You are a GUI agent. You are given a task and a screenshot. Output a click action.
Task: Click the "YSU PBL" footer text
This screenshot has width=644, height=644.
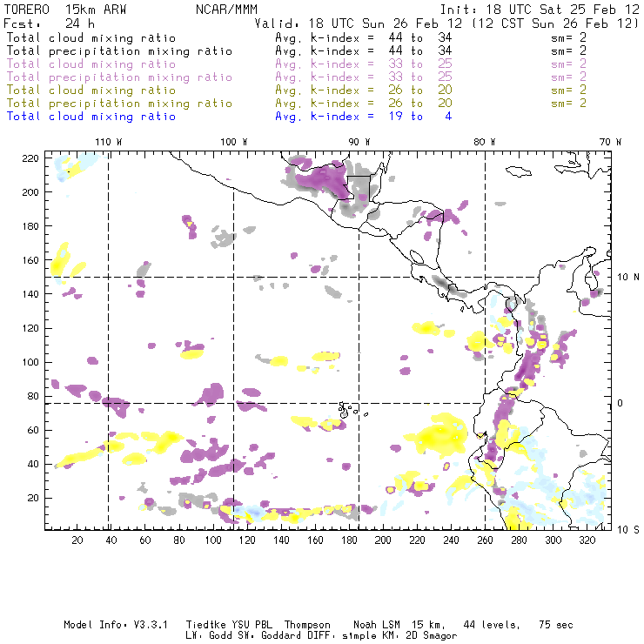(251, 625)
